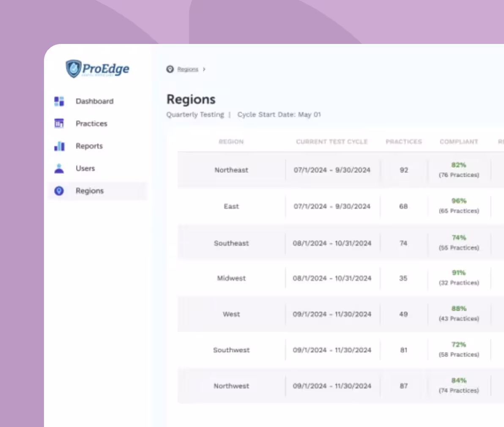Click the Regions page heading
This screenshot has width=504, height=427.
pyautogui.click(x=191, y=99)
